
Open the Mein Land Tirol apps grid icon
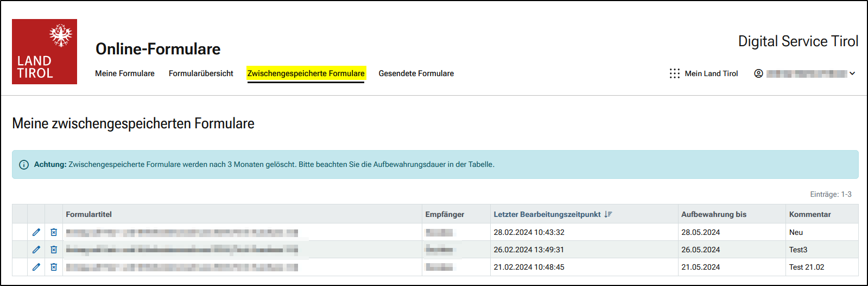pos(674,73)
